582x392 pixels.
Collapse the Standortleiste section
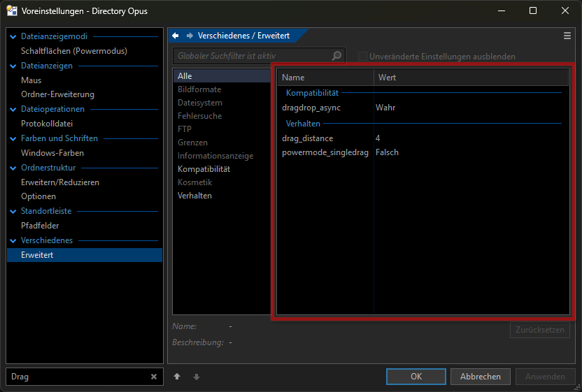click(x=13, y=212)
